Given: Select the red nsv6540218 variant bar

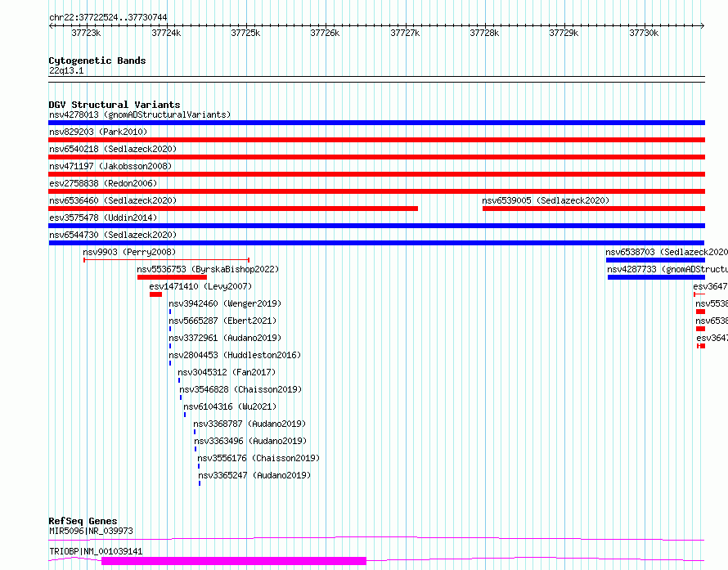Looking at the screenshot, I should (x=376, y=157).
